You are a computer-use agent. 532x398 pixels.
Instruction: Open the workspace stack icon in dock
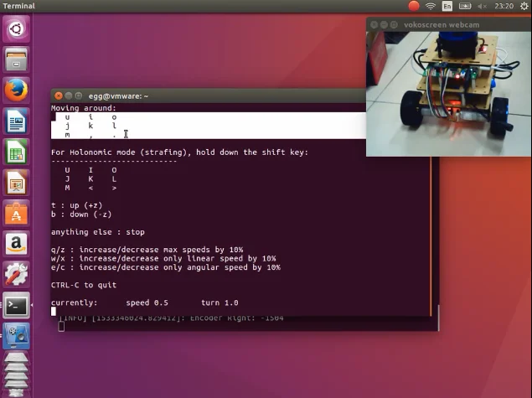(16, 375)
